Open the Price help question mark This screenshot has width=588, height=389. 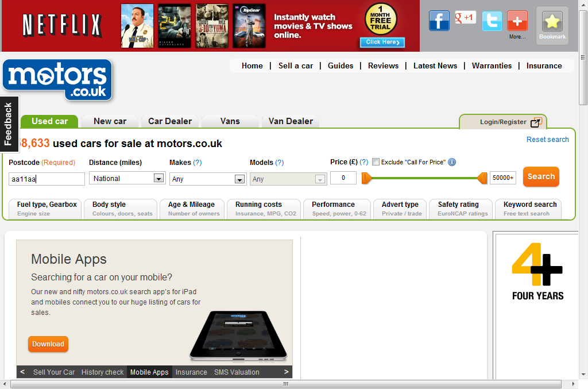pyautogui.click(x=363, y=162)
